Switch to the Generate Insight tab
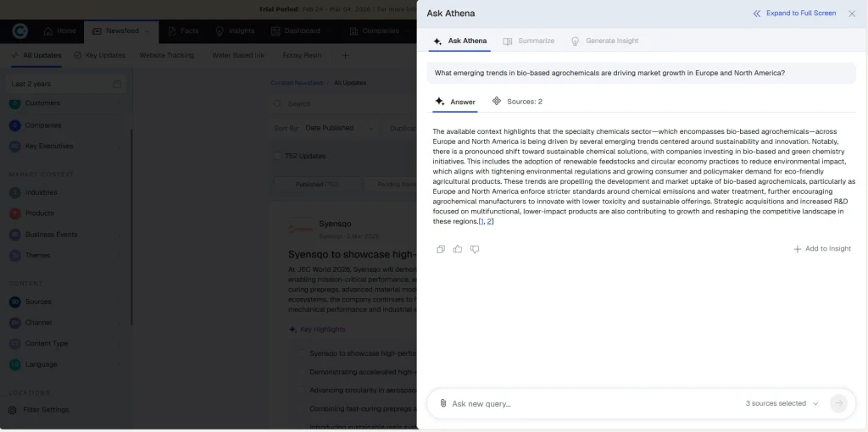 coord(604,41)
